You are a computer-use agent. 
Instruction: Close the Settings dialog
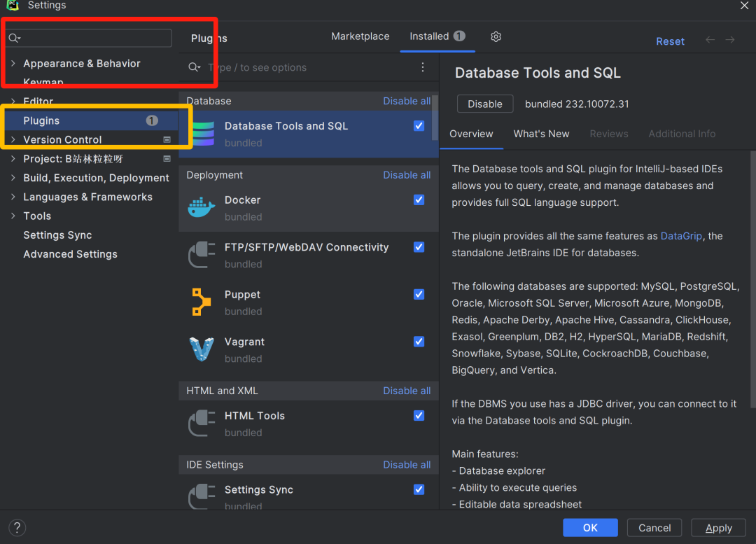(744, 6)
